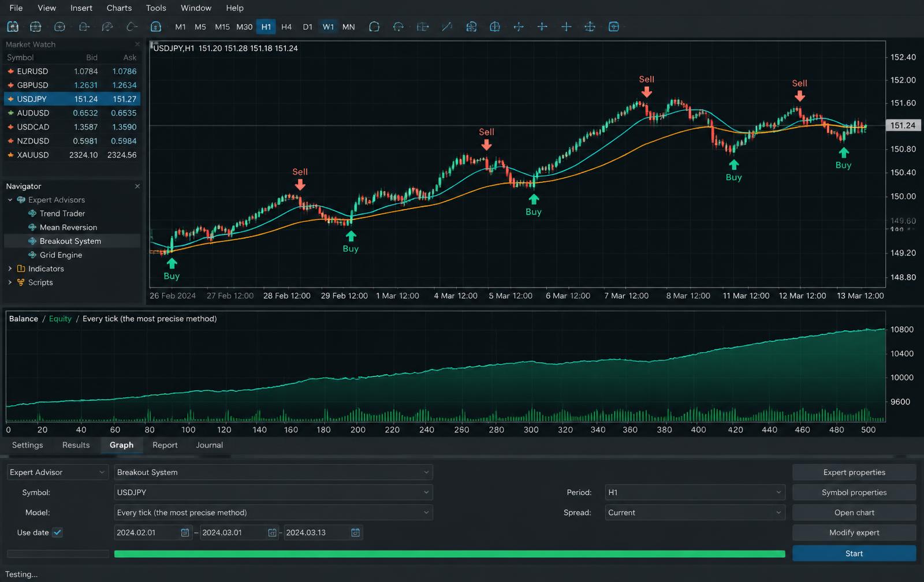Open calendar for the 2024.02.01 date
The height and width of the screenshot is (582, 924).
(185, 532)
